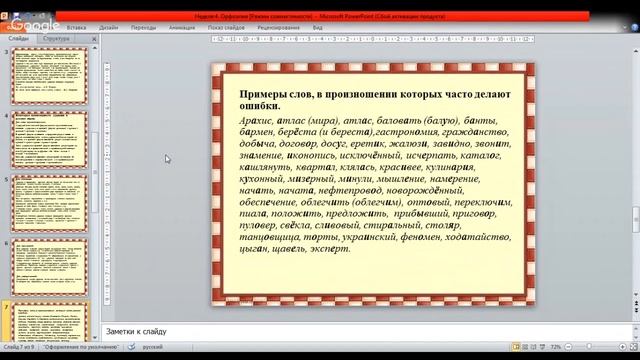Screen dimensions: 640x360
Task: Click the vertical ruler
Action: point(107,184)
